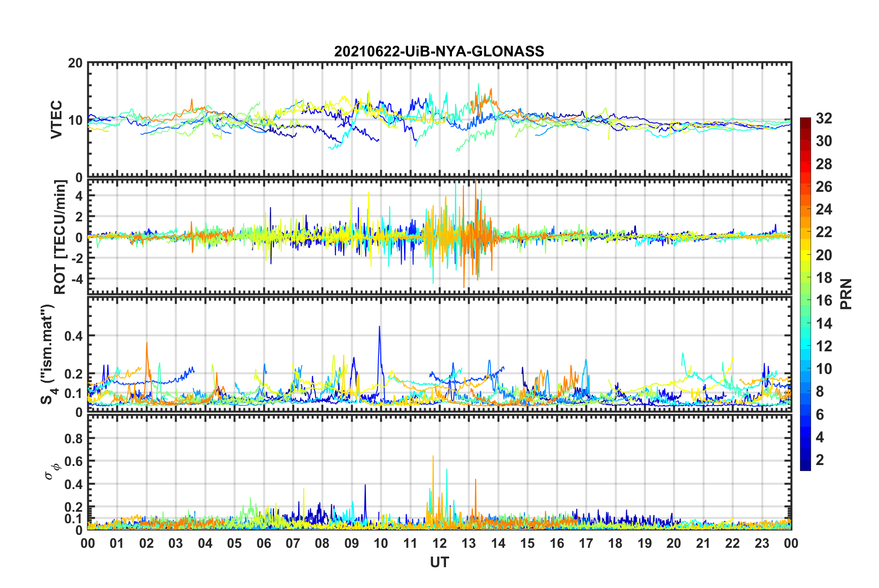Image resolution: width=879 pixels, height=588 pixels.
Task: Click the 03 tick on the UT axis
Action: coord(176,543)
